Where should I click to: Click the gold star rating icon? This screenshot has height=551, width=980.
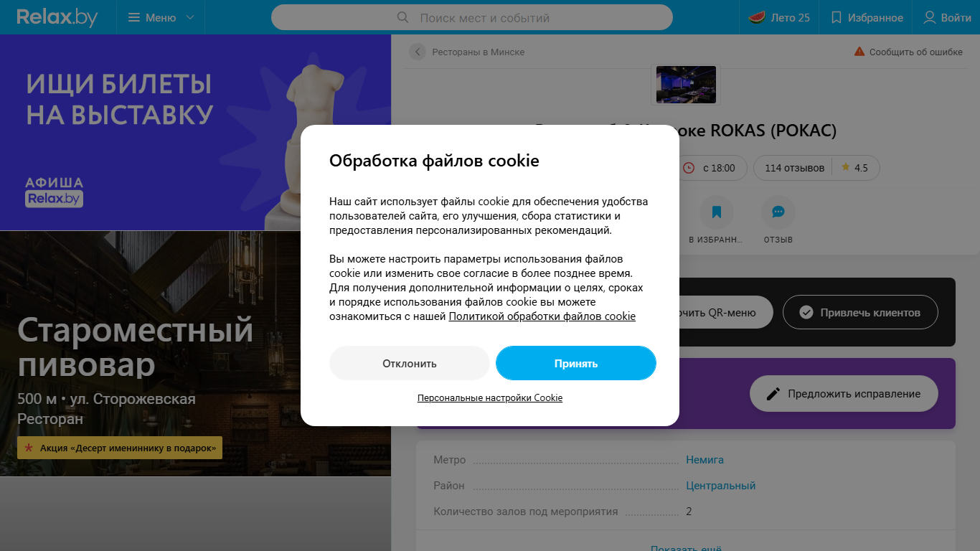coord(846,167)
